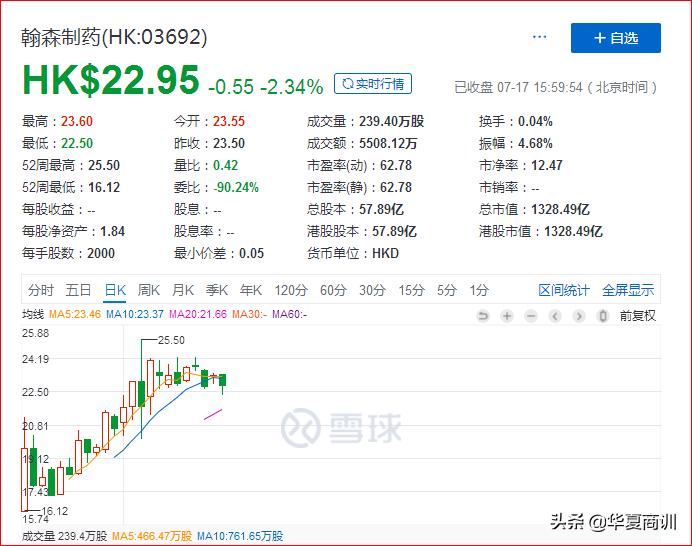This screenshot has height=546, width=692.
Task: Click the 市净率 12.47 value
Action: pyautogui.click(x=547, y=166)
